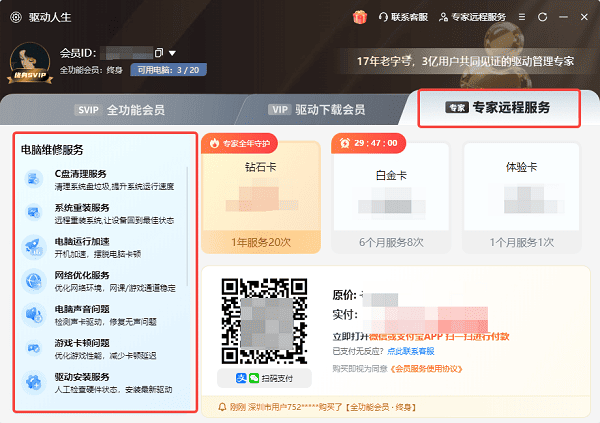
Task: Select the 电脑运行加速 title text
Action: pyautogui.click(x=82, y=242)
